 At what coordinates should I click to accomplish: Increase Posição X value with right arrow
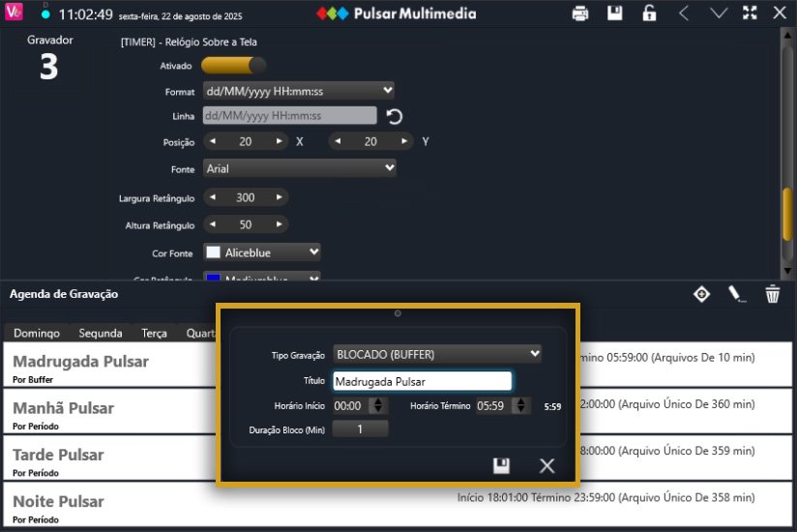click(x=279, y=141)
